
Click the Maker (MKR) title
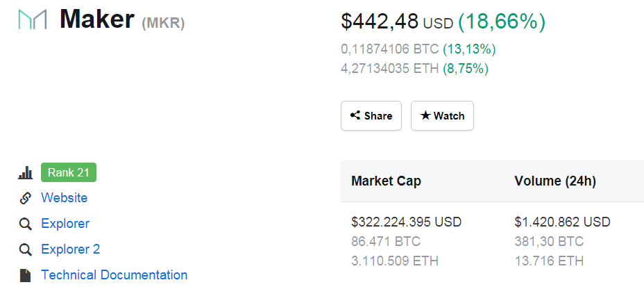coord(122,19)
